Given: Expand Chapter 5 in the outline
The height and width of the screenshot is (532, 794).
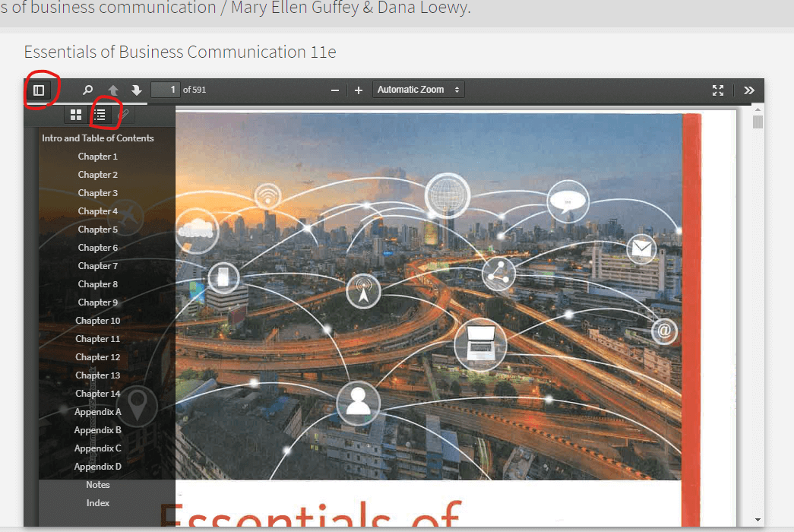Looking at the screenshot, I should point(97,229).
